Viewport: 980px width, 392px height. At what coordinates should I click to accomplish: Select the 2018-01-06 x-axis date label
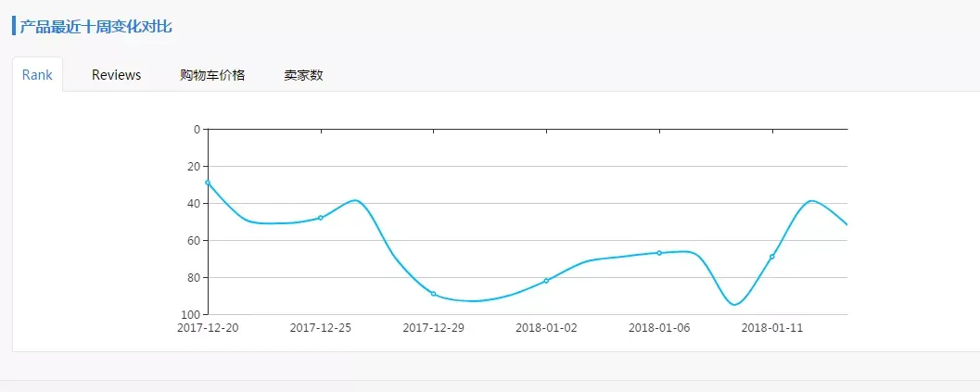click(x=659, y=328)
